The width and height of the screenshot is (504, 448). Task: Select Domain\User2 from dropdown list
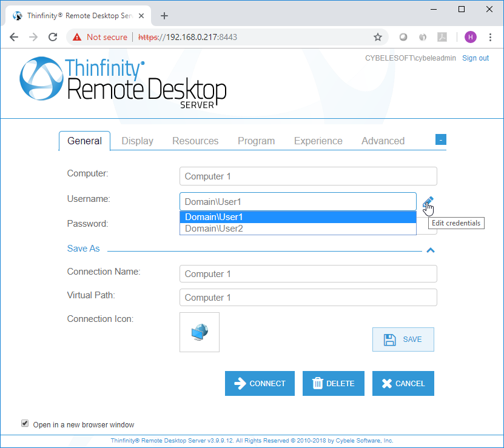tap(298, 229)
